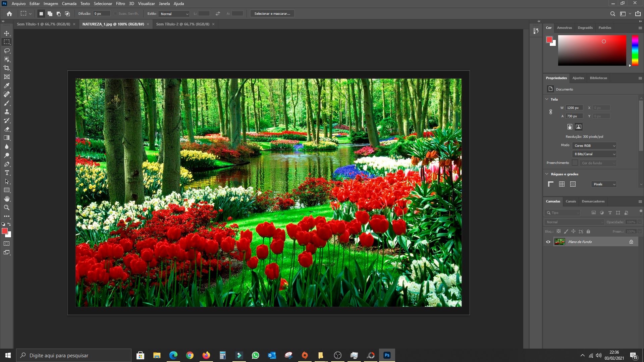This screenshot has height=362, width=644.
Task: Select the Lasso tool
Action: point(7,51)
